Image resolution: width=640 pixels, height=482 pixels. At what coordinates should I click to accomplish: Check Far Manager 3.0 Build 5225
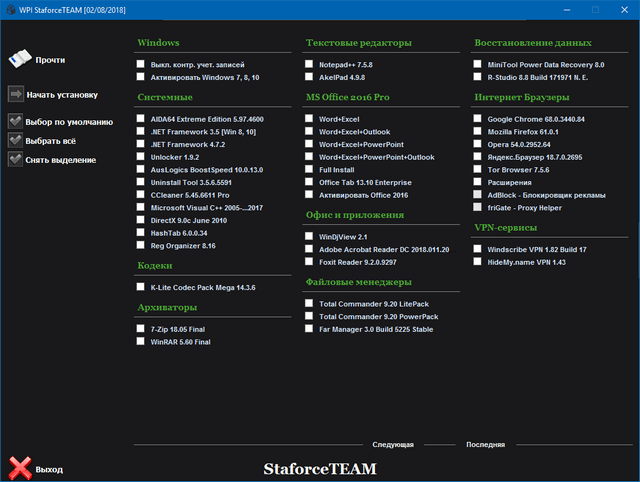click(x=309, y=329)
